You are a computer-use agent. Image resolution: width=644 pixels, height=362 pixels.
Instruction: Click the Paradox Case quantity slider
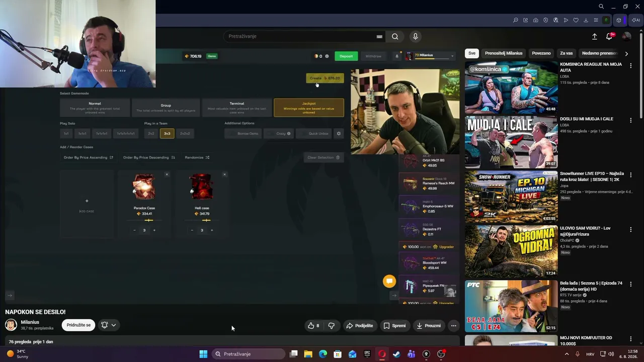148,220
